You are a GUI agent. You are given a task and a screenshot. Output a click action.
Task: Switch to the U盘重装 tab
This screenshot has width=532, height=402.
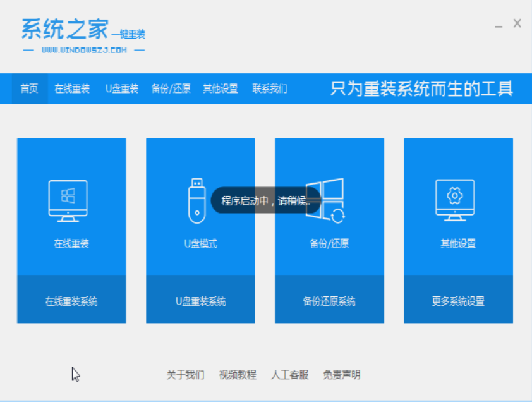[122, 88]
